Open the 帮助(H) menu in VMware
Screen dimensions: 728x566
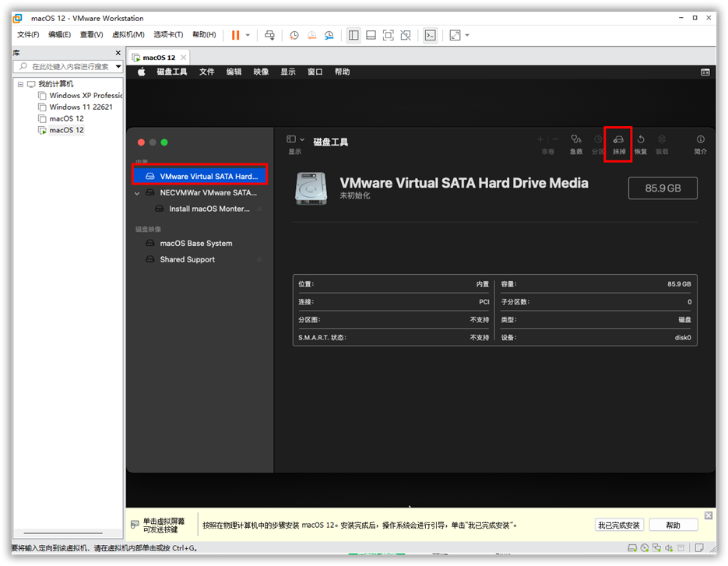coord(204,35)
